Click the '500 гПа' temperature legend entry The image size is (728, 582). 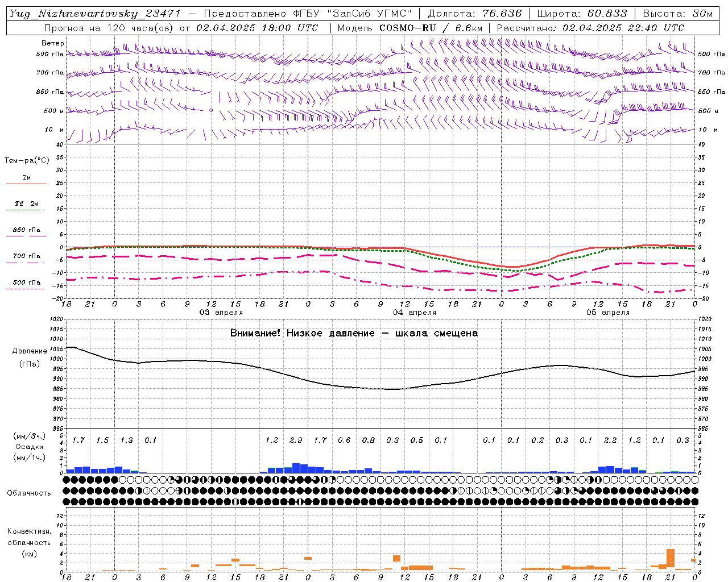(27, 282)
